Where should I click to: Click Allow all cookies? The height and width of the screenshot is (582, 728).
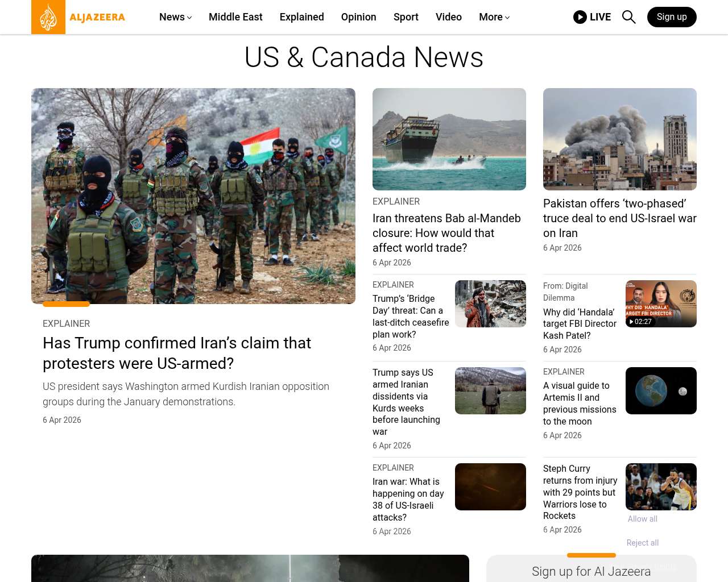point(643,519)
